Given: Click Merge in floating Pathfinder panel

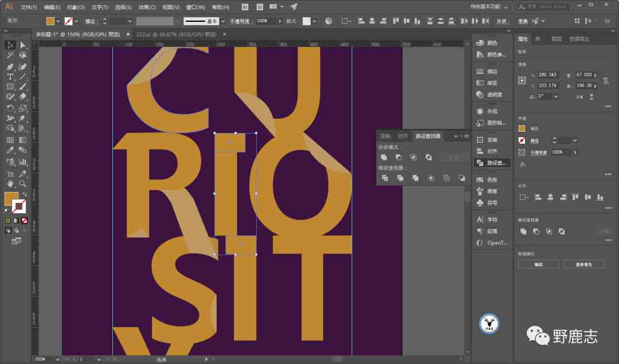Looking at the screenshot, I should pyautogui.click(x=416, y=178).
